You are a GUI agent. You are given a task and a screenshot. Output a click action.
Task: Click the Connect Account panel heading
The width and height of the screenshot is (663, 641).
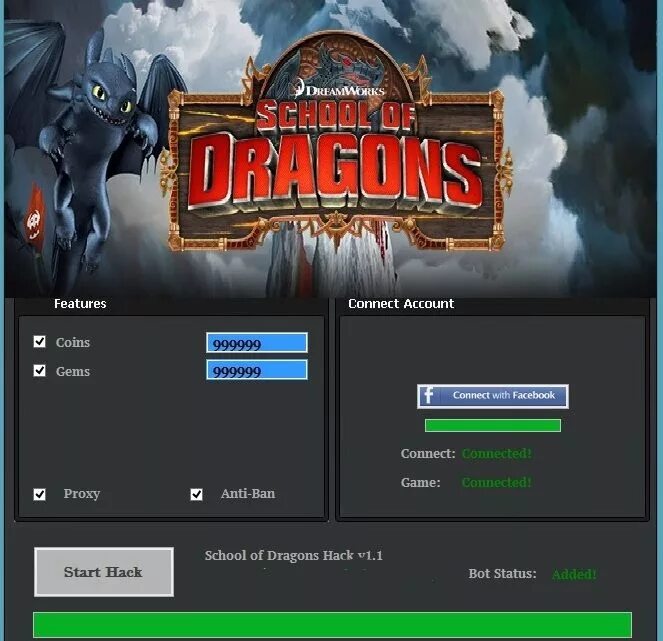pyautogui.click(x=401, y=304)
